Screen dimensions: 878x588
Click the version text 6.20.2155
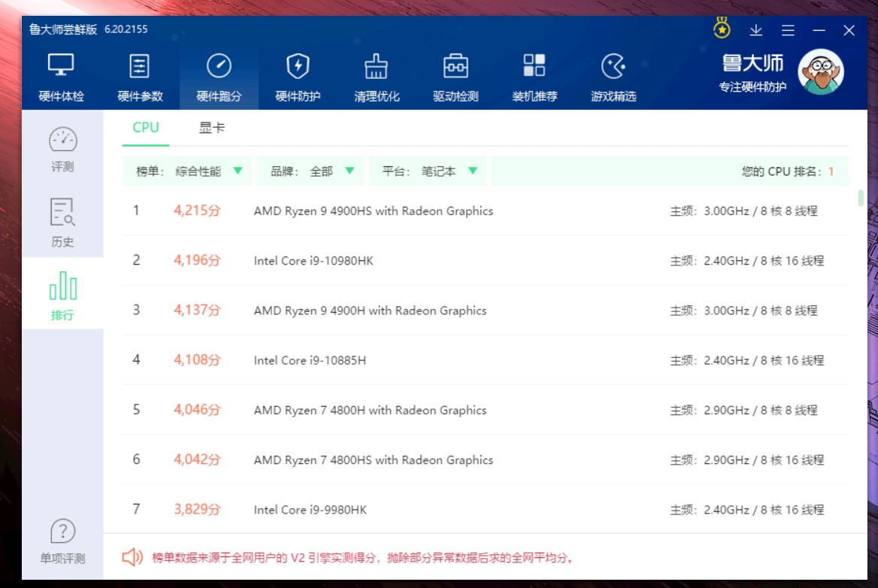click(126, 29)
